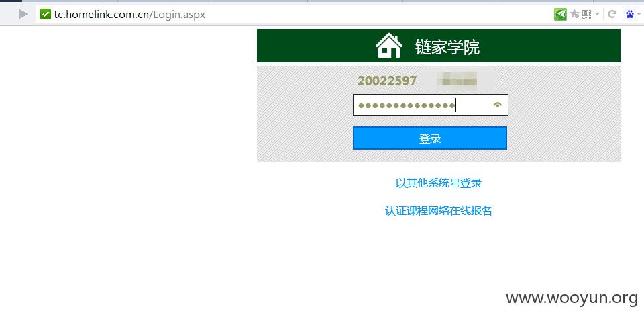
Task: Add page to favorites with star icon
Action: 575,14
